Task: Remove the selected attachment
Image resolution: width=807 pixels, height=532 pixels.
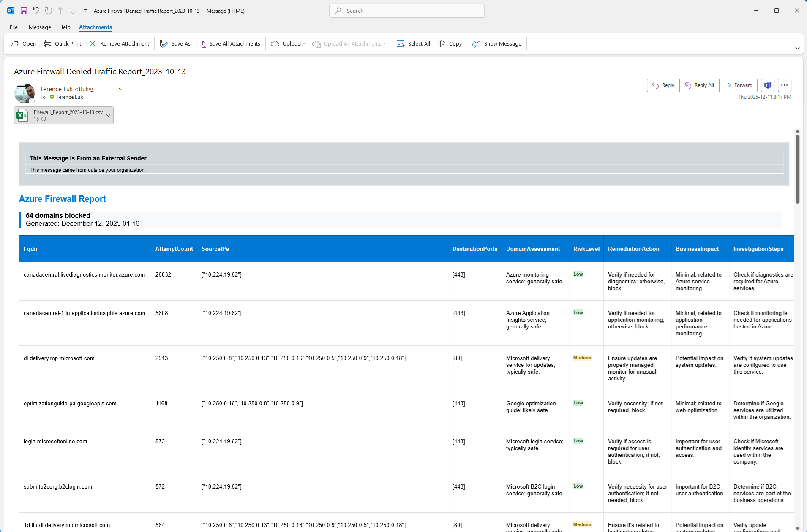Action: point(119,43)
